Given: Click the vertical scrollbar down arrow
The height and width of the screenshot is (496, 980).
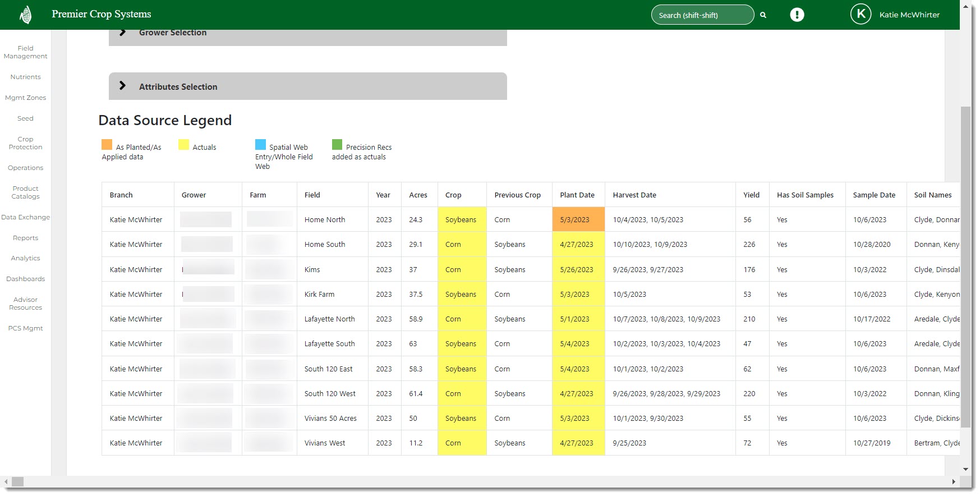Looking at the screenshot, I should click(965, 469).
